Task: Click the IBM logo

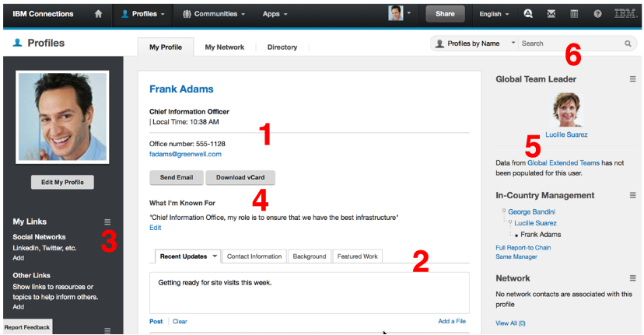Action: (x=625, y=13)
